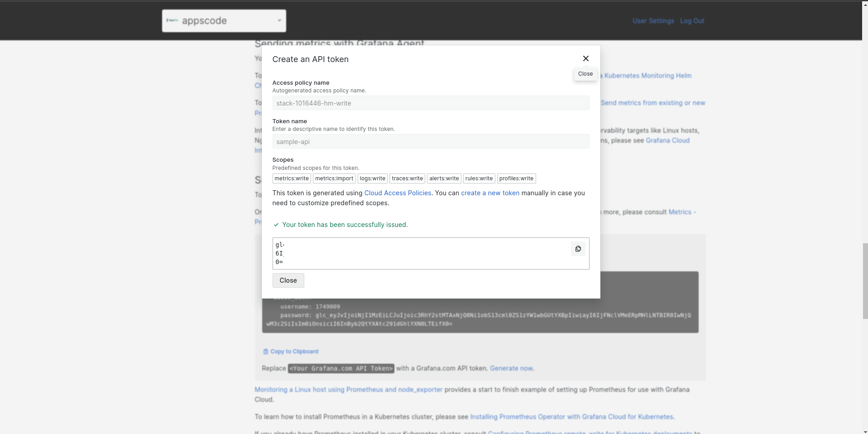
Task: Click the Generate now link
Action: tap(512, 368)
